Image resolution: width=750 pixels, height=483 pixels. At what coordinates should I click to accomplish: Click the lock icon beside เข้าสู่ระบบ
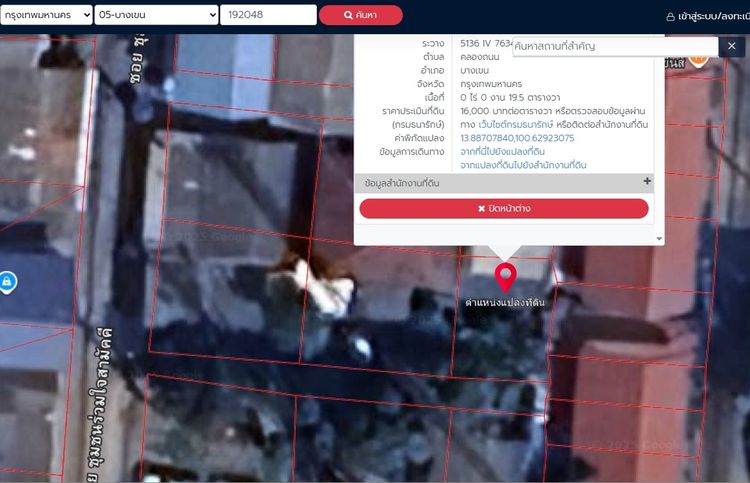(x=671, y=16)
